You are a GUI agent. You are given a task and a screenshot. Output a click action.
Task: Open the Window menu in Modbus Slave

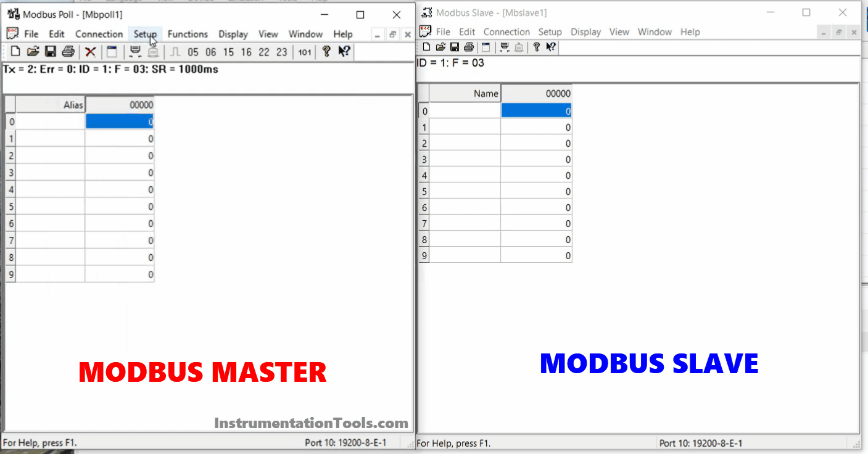point(655,31)
